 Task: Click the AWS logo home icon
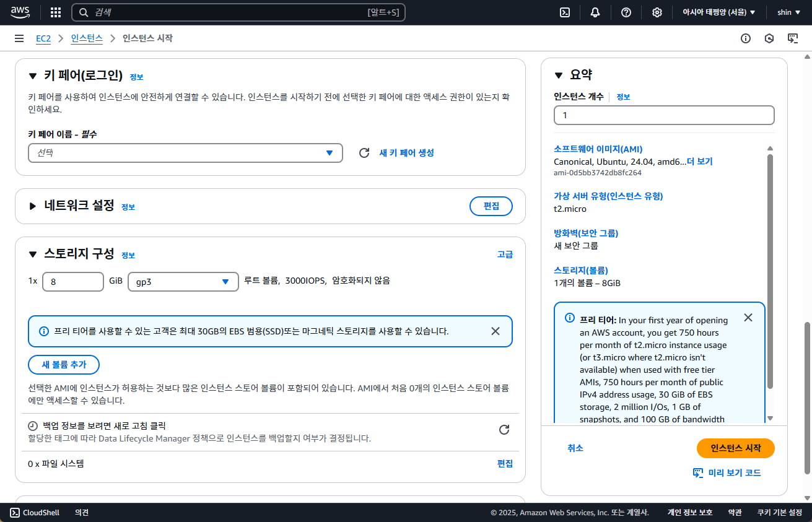point(20,12)
